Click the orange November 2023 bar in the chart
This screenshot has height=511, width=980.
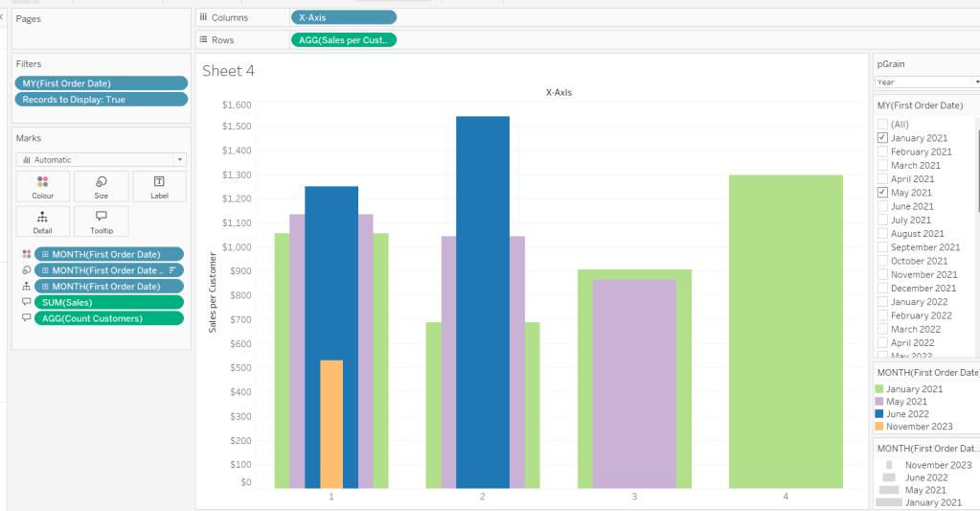point(331,422)
